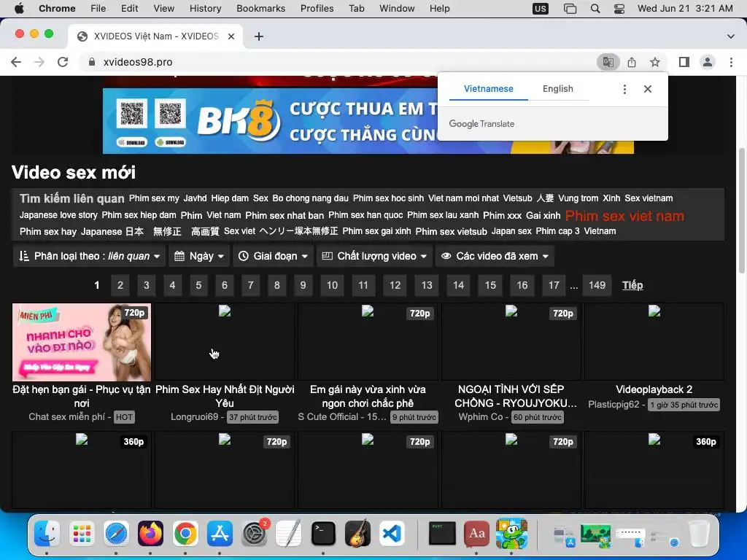The height and width of the screenshot is (560, 747).
Task: Open the Apple menu
Action: coord(19,9)
